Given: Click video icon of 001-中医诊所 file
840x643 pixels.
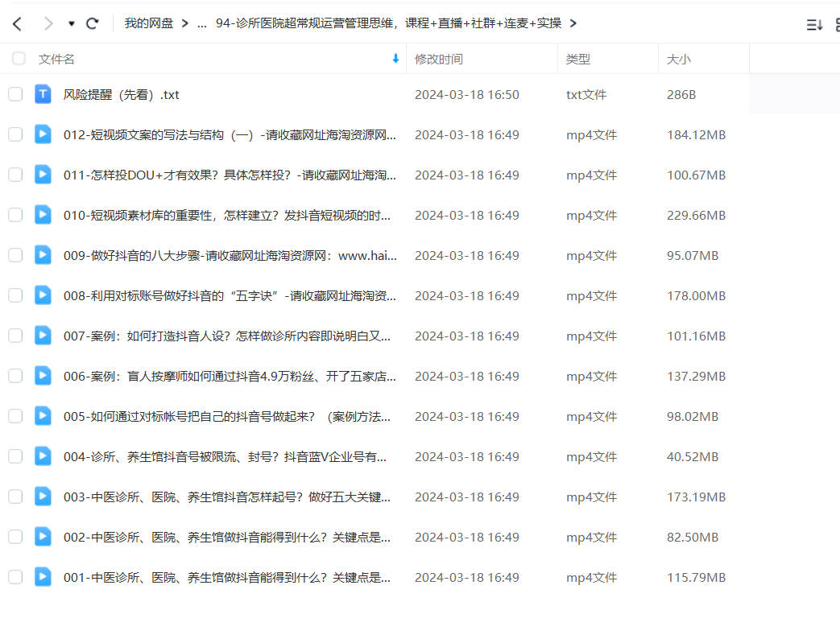Looking at the screenshot, I should [43, 577].
